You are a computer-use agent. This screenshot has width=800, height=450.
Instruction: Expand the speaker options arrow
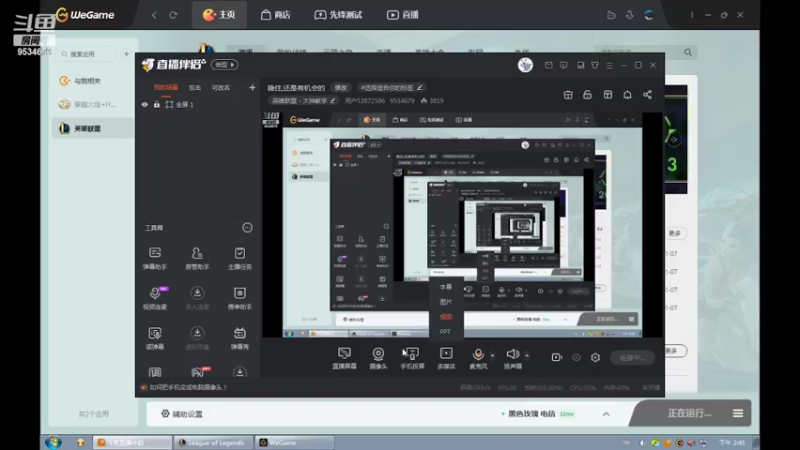pos(527,355)
